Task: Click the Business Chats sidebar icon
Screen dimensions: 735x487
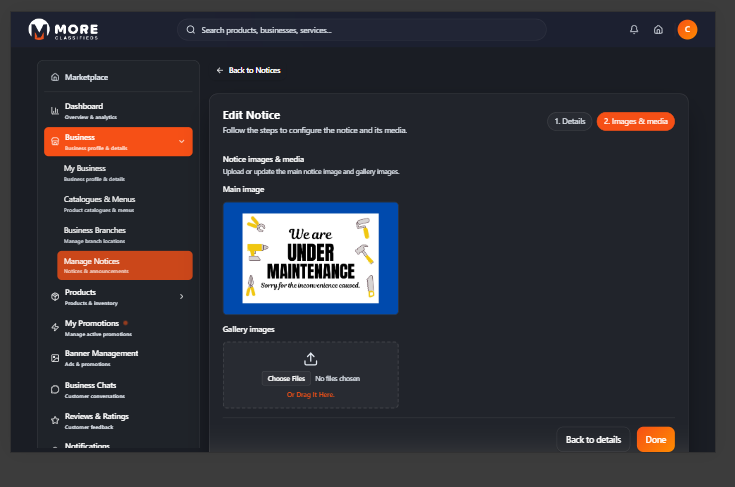Action: 55,389
